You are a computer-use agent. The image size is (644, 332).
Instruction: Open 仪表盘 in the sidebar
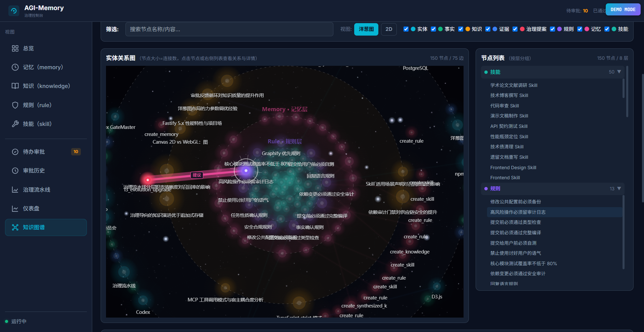pos(46,208)
